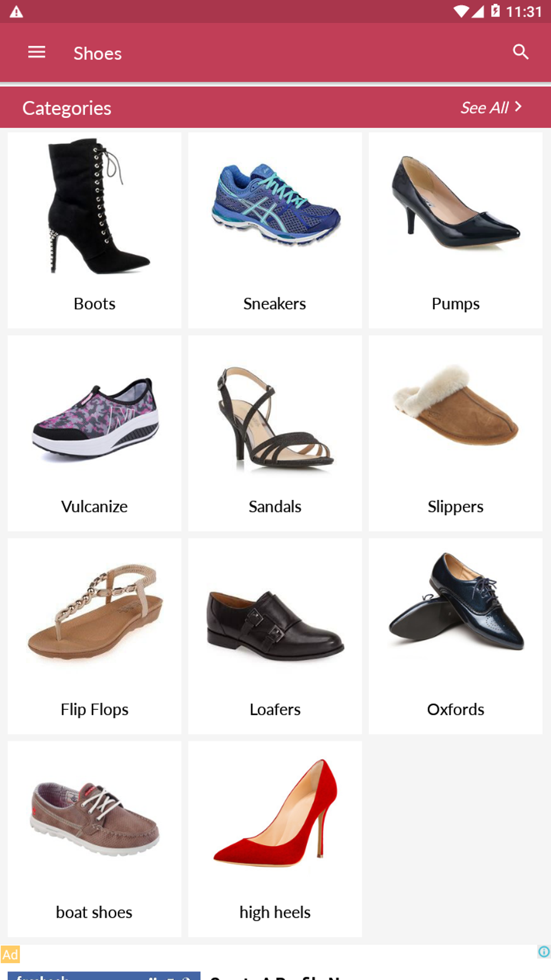This screenshot has height=980, width=551.
Task: Tap the ad info icon
Action: 544,951
